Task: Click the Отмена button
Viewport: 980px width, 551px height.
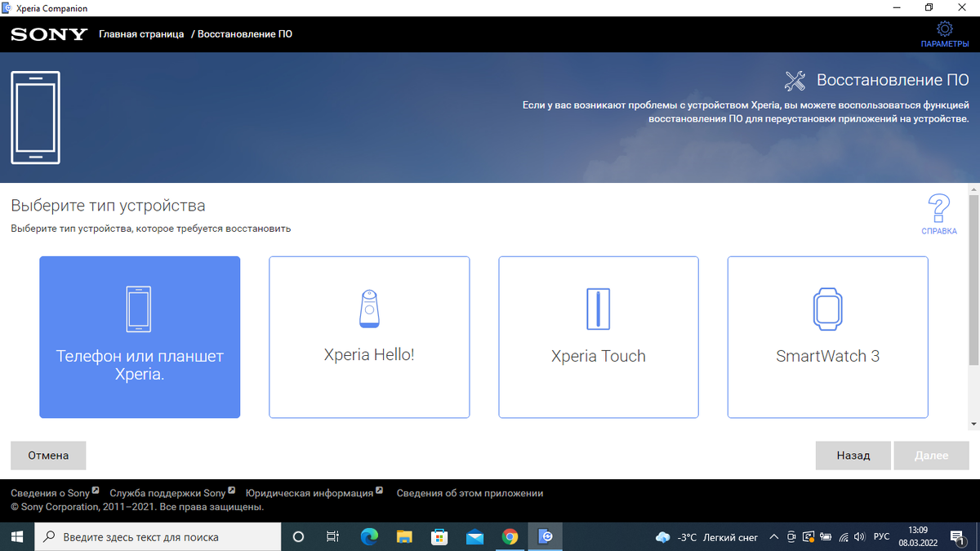Action: tap(48, 455)
